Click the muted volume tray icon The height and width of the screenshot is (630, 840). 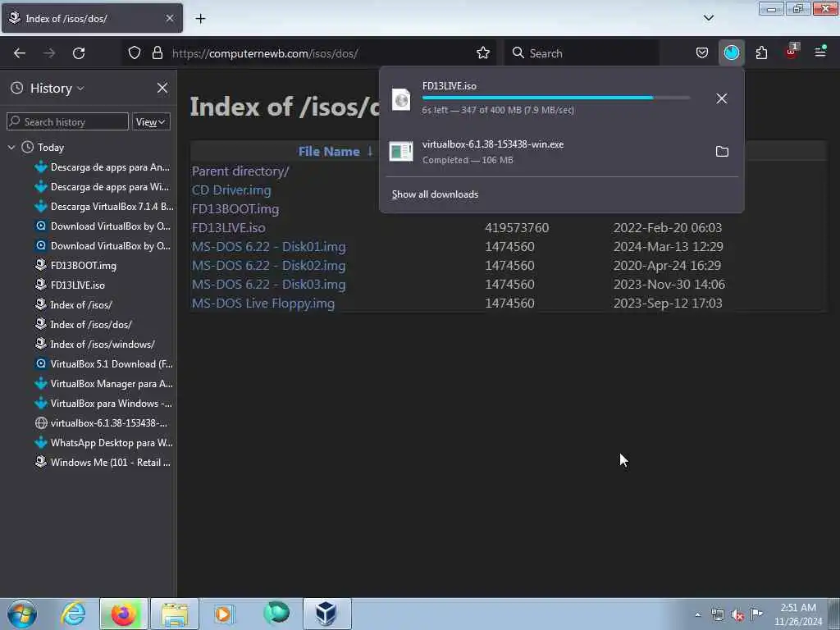(x=737, y=615)
